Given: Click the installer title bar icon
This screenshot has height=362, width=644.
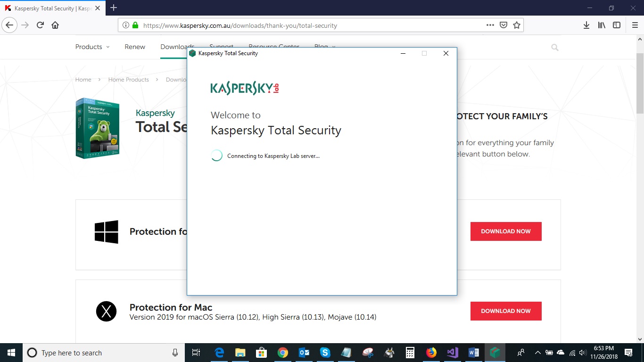Looking at the screenshot, I should pos(192,53).
